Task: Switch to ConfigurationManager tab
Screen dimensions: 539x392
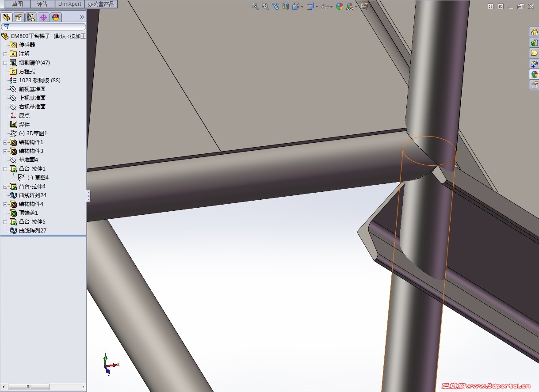Action: (31, 17)
